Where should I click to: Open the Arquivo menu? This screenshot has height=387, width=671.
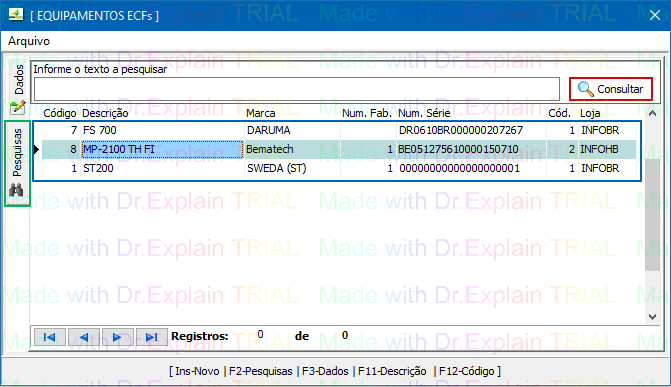point(29,41)
